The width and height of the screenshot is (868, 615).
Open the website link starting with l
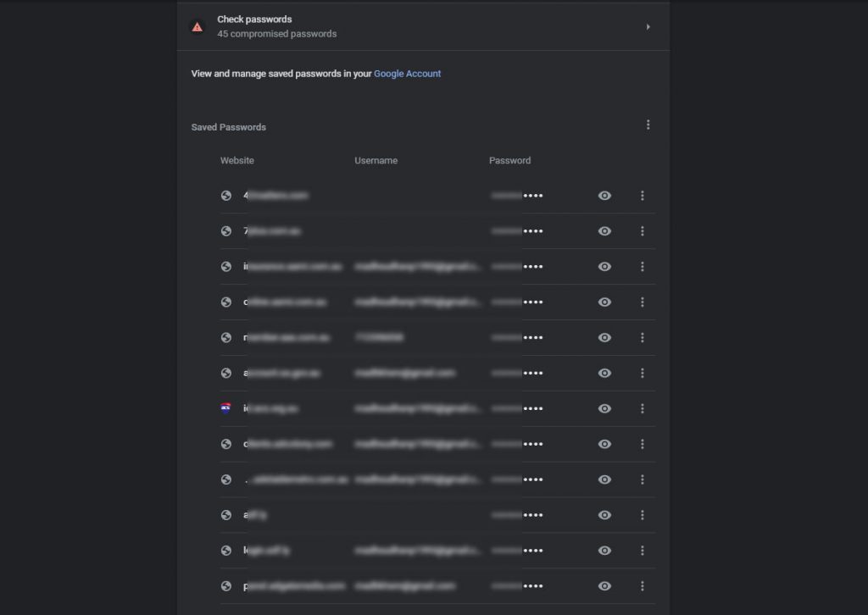[x=266, y=551]
